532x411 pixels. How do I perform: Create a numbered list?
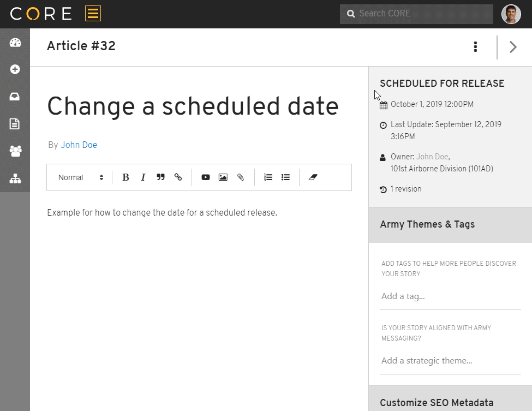(x=268, y=177)
